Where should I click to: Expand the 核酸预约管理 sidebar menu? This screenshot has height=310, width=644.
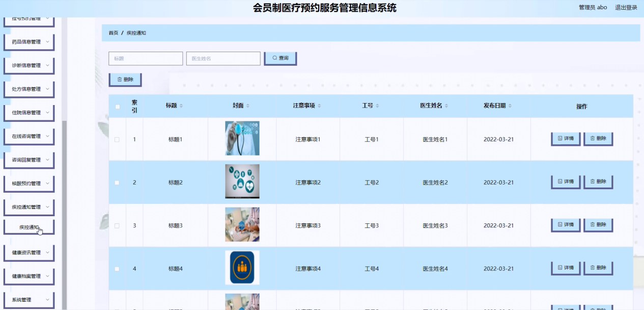pyautogui.click(x=29, y=184)
